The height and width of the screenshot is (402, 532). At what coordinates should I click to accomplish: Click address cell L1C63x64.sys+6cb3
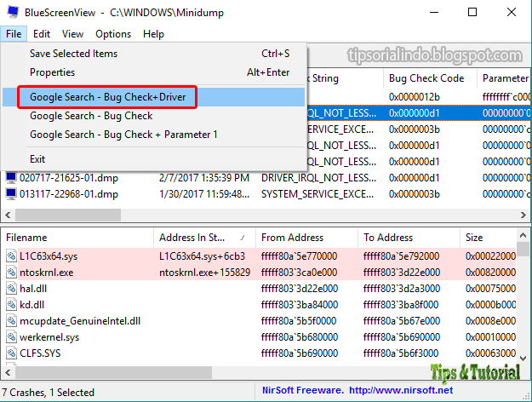coord(203,256)
